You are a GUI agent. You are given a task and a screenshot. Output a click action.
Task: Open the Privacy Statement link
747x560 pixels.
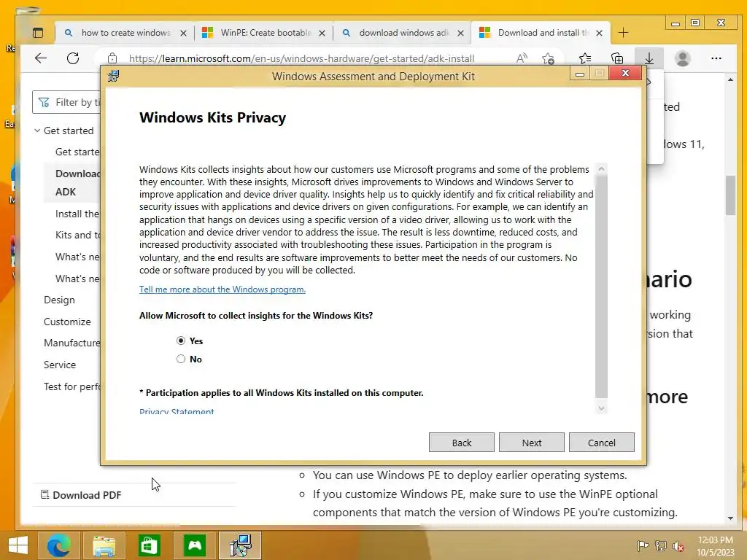[x=177, y=411]
